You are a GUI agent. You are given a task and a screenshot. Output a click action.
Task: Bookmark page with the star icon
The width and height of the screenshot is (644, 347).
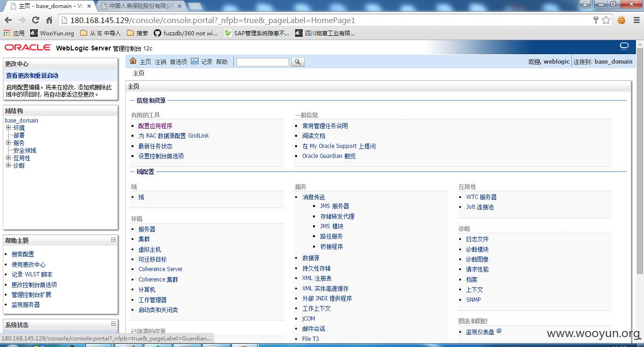click(606, 20)
